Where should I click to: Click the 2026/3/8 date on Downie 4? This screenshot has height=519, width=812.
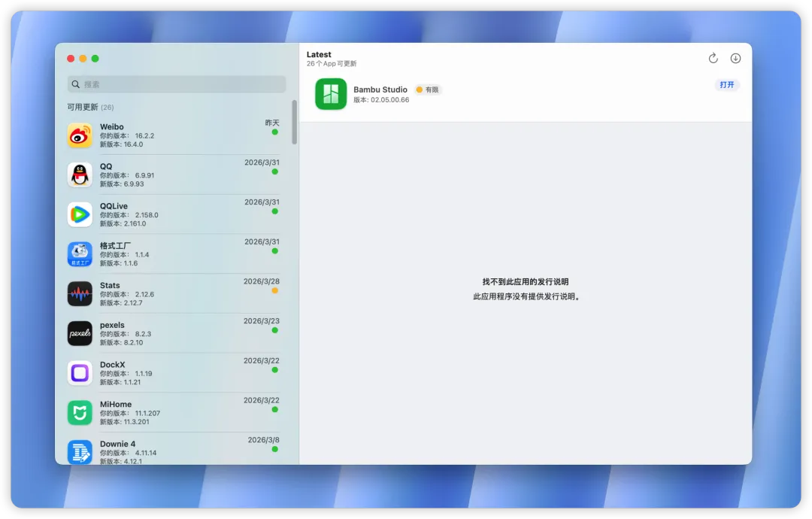[264, 440]
